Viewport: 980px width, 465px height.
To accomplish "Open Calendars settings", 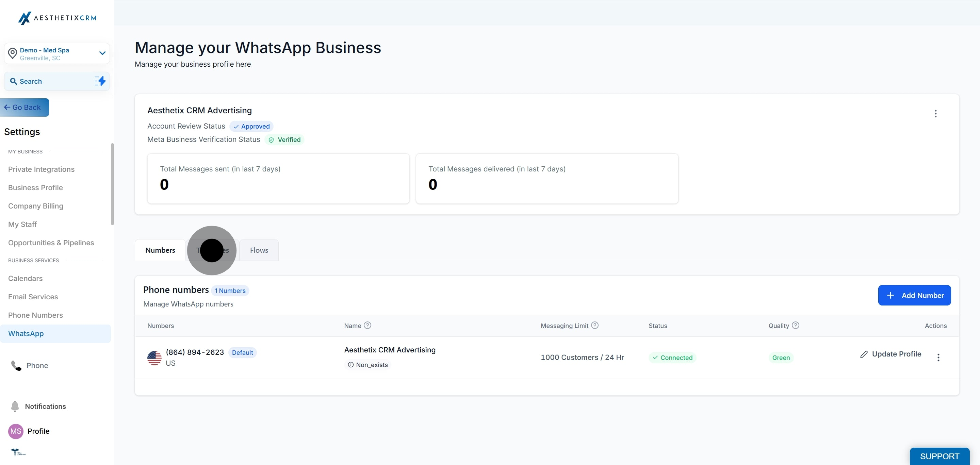I will [26, 278].
